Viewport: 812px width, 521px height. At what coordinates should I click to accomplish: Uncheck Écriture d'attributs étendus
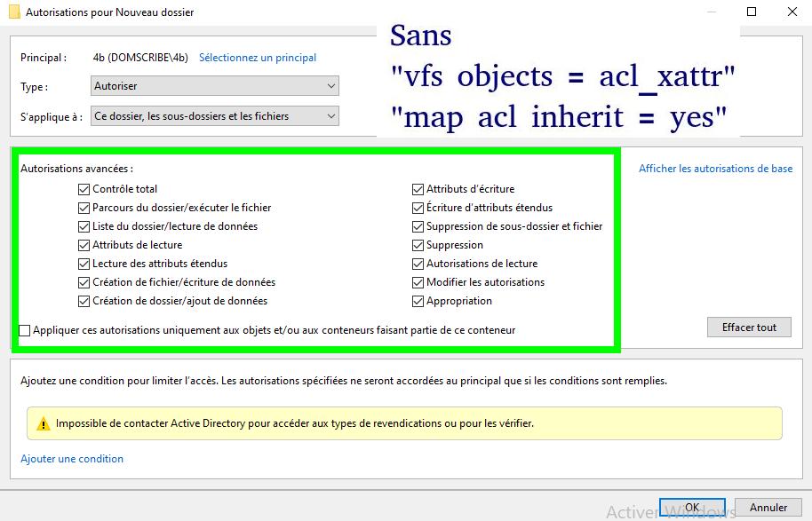pyautogui.click(x=418, y=208)
